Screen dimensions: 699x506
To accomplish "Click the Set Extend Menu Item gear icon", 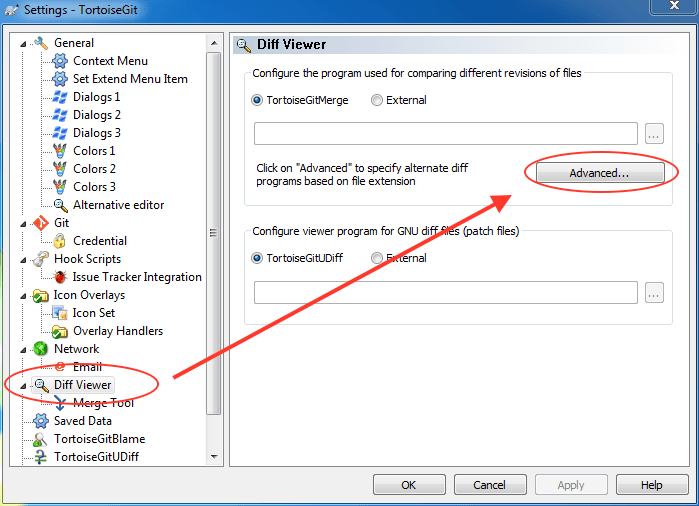I will pyautogui.click(x=60, y=79).
